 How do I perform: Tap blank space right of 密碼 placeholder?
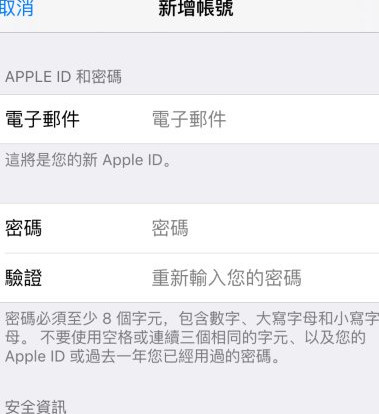pos(283,228)
